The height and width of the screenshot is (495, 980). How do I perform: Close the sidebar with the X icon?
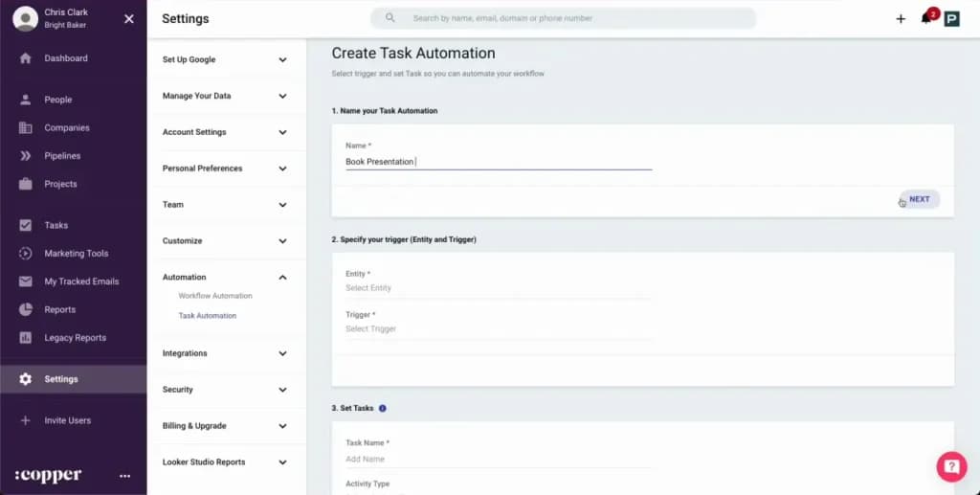[129, 19]
